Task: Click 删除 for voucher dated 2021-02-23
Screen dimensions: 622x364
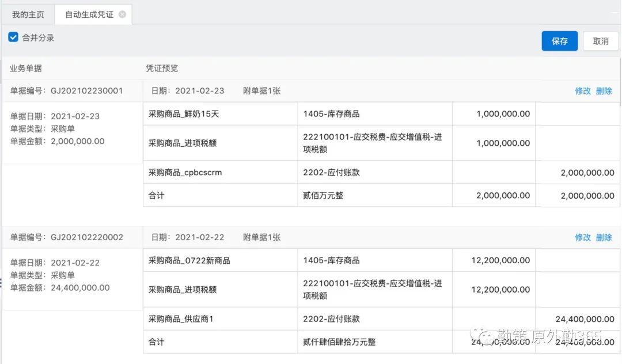Action: 604,91
